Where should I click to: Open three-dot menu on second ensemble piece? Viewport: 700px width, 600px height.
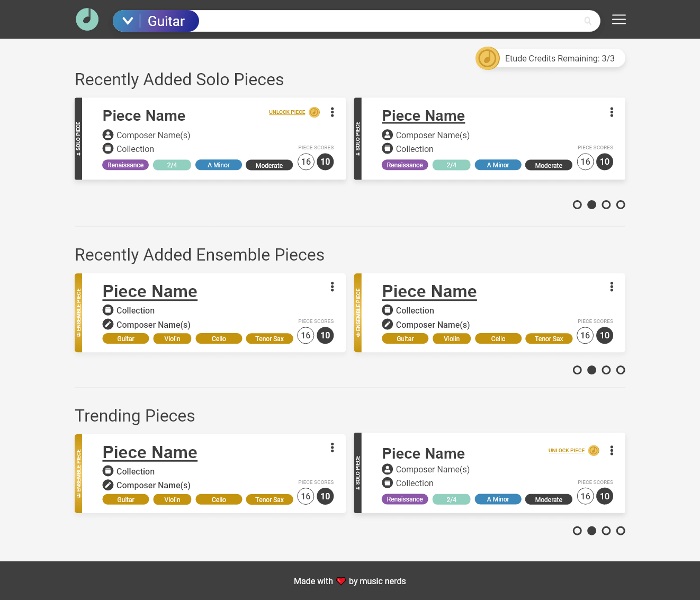point(612,286)
